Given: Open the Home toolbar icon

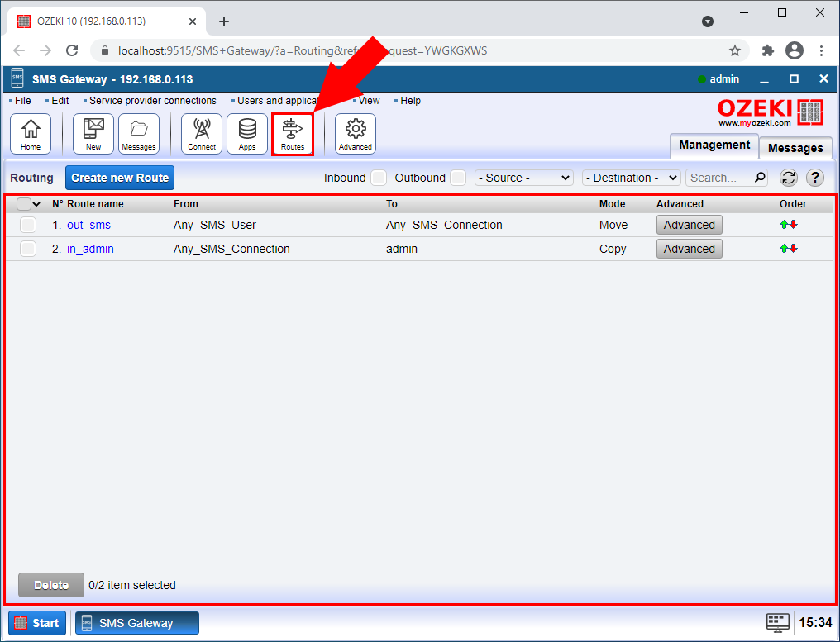Looking at the screenshot, I should pyautogui.click(x=31, y=134).
